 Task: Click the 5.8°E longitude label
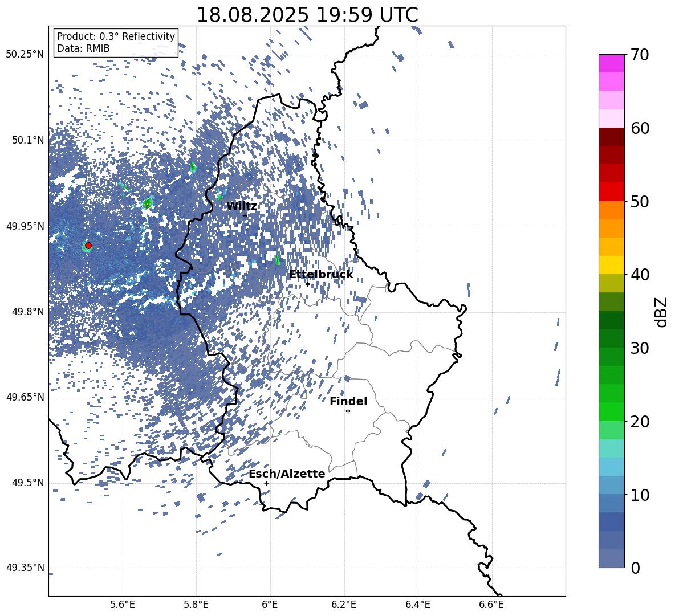[196, 605]
